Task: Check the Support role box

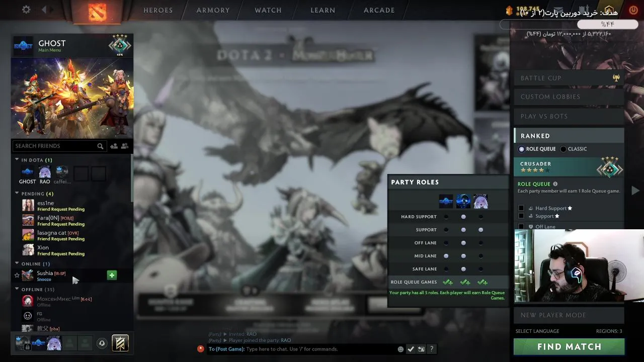Action: click(521, 216)
